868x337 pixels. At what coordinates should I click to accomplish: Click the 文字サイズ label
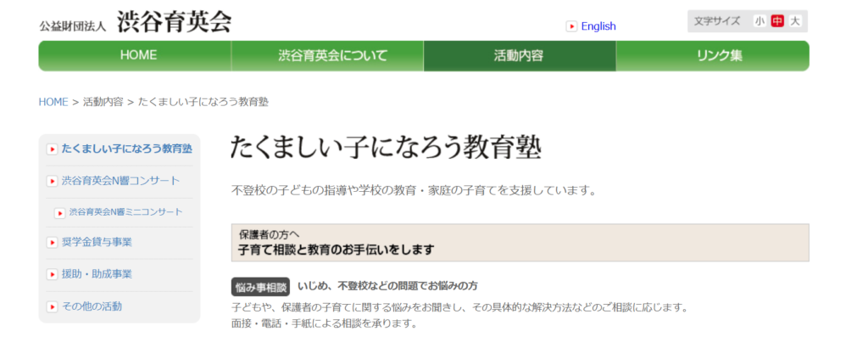tap(717, 21)
